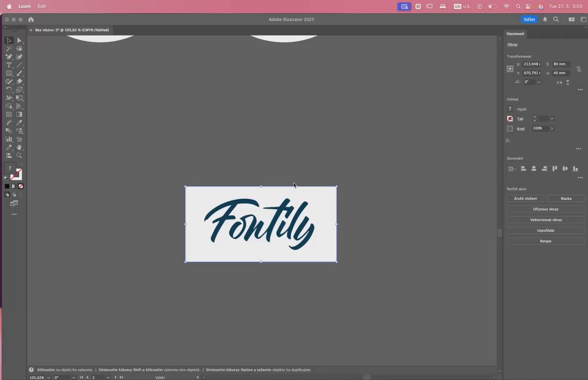Select the Shape Builder tool

pos(9,106)
